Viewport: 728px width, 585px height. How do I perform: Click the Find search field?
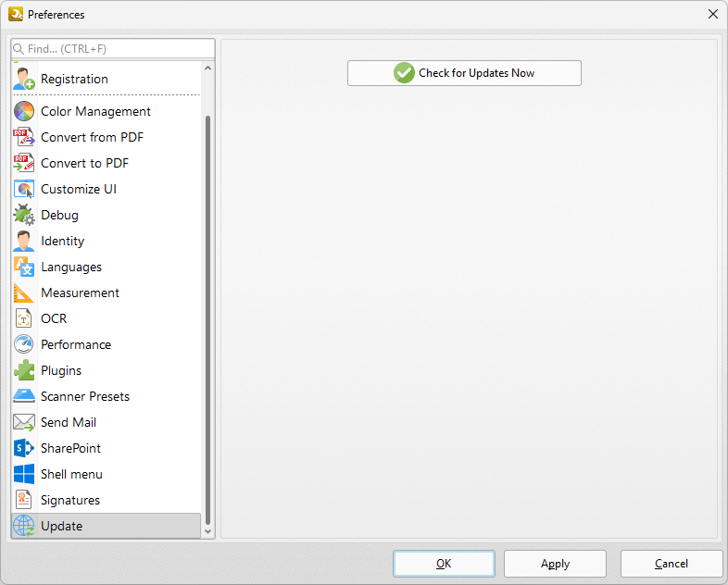tap(113, 49)
